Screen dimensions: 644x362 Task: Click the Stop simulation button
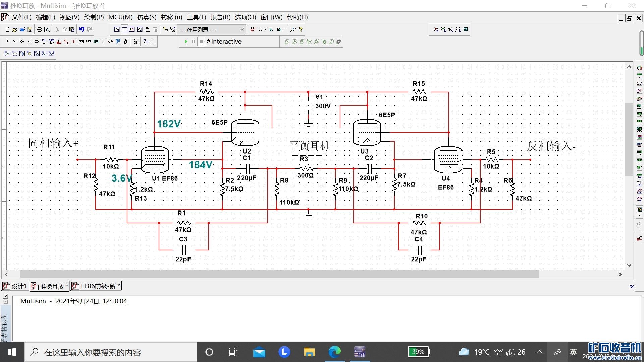pyautogui.click(x=201, y=42)
